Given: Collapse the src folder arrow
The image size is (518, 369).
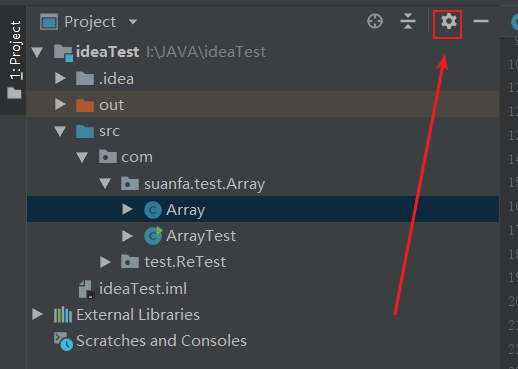Looking at the screenshot, I should (60, 131).
